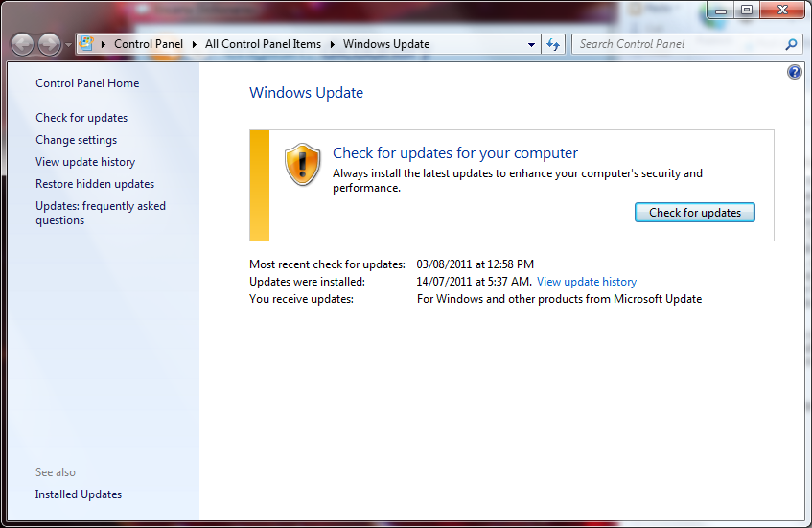Go forward using the Forward arrow button

49,44
